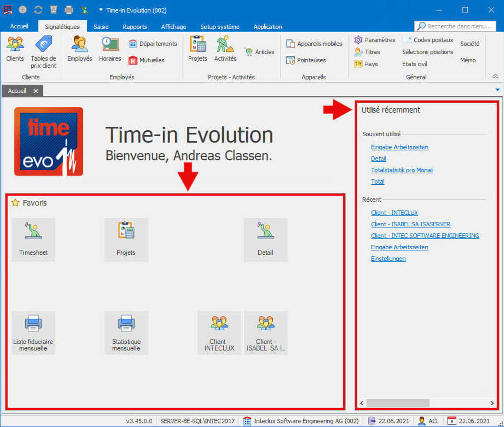This screenshot has width=504, height=427.
Task: Open Statistique mensuelle favorite
Action: pos(126,333)
